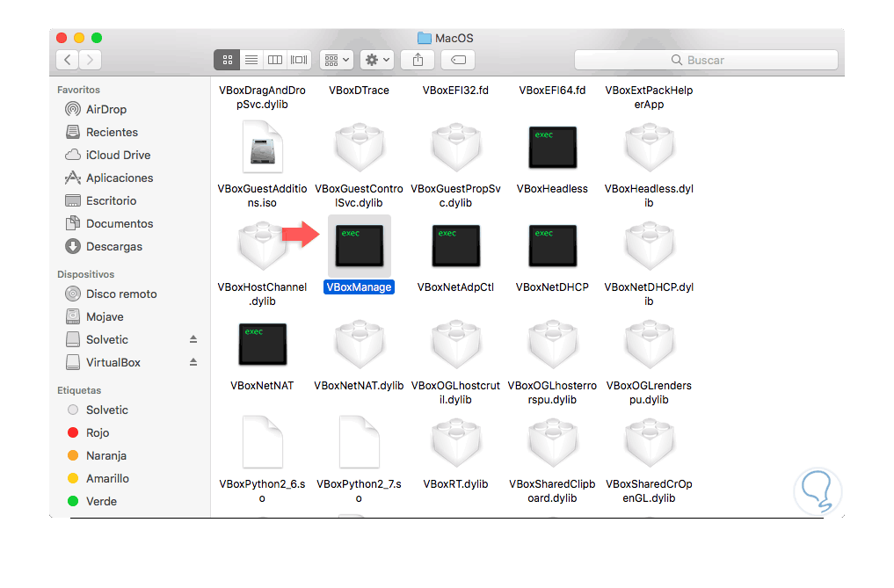Eject the VirtualBox volume
This screenshot has height=588, width=894.
193,362
